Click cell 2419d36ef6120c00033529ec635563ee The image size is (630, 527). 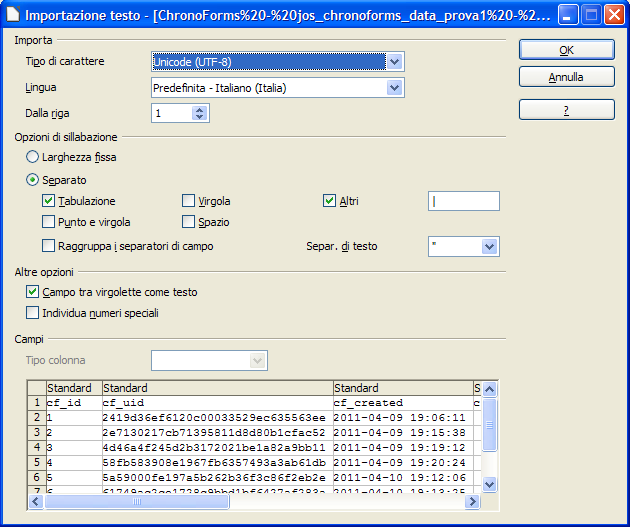tap(218, 418)
